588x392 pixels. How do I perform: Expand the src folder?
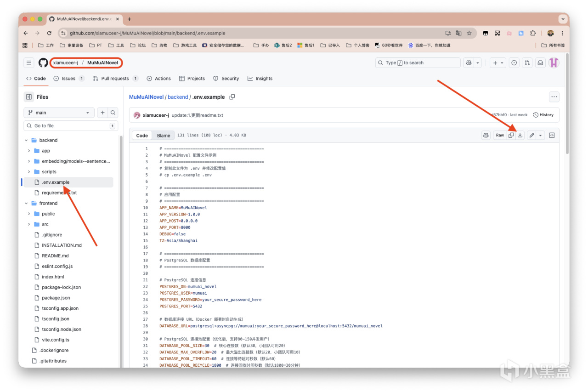point(29,224)
